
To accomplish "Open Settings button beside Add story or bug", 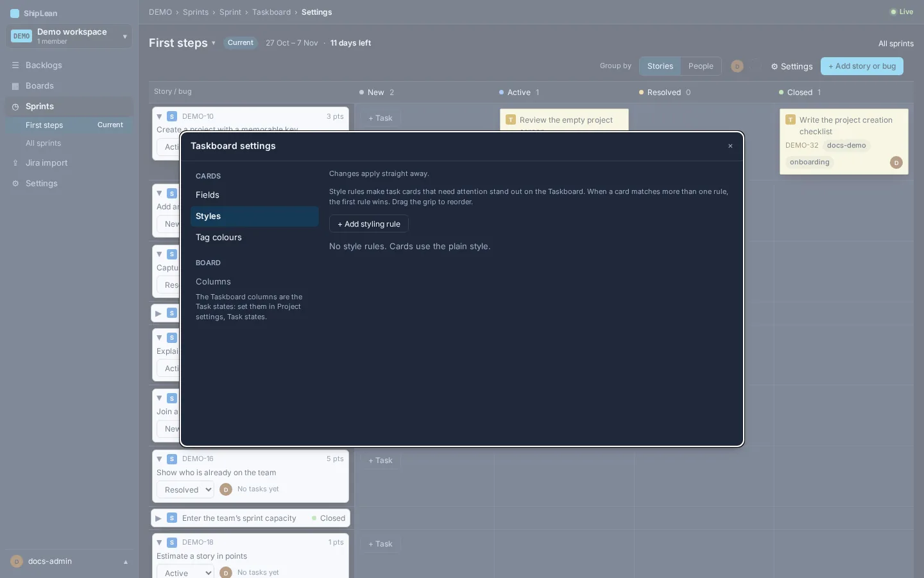I will (792, 67).
